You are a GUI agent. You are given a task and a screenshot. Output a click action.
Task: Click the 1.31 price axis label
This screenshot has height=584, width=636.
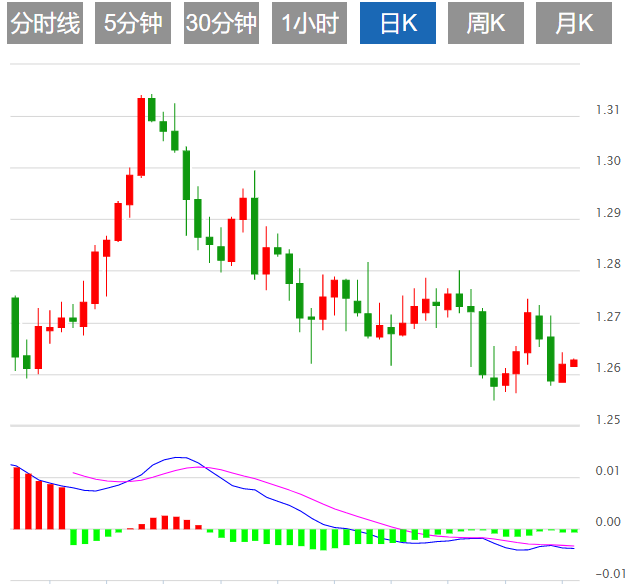(608, 110)
